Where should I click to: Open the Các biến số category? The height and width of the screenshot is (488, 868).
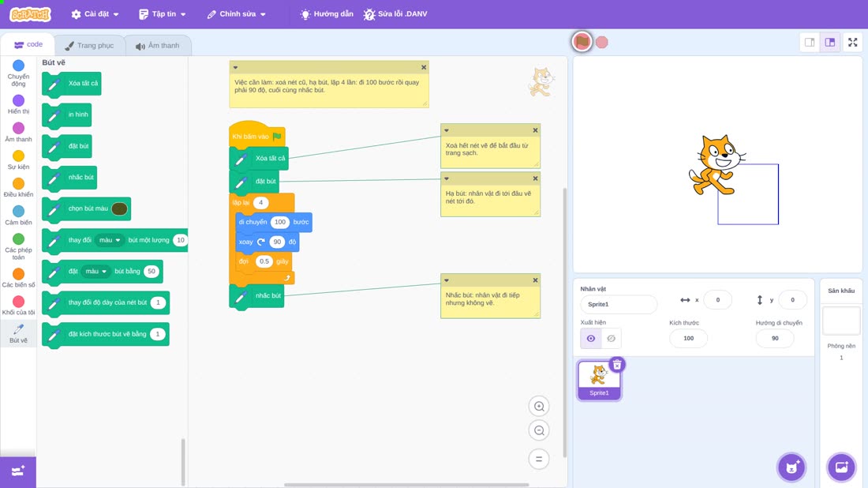point(18,277)
